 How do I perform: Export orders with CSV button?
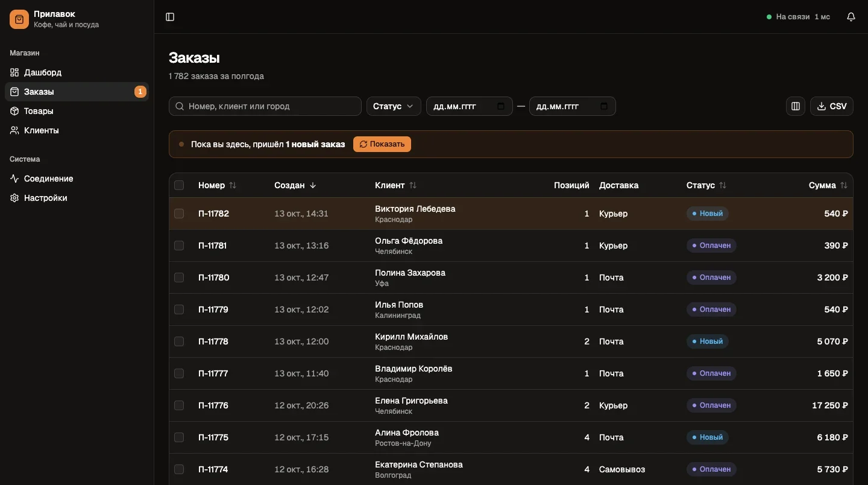[832, 106]
